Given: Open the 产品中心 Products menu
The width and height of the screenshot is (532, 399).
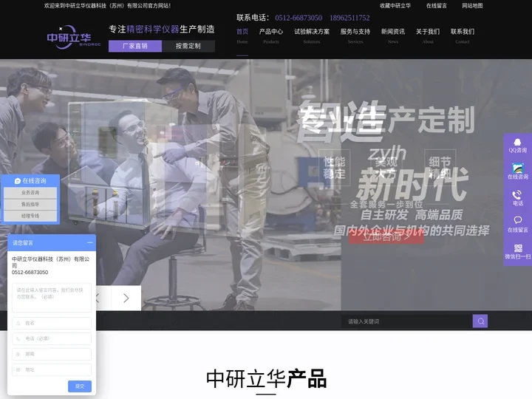Looking at the screenshot, I should [x=270, y=35].
